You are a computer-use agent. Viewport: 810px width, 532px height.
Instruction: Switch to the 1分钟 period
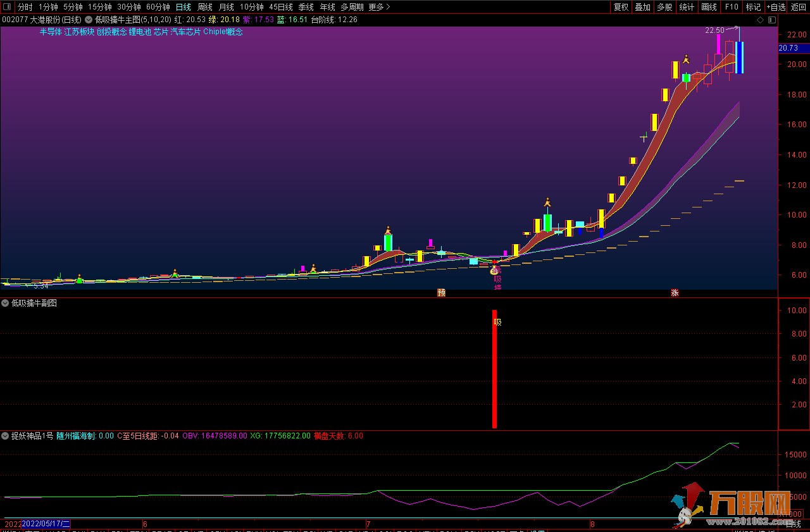pyautogui.click(x=48, y=7)
